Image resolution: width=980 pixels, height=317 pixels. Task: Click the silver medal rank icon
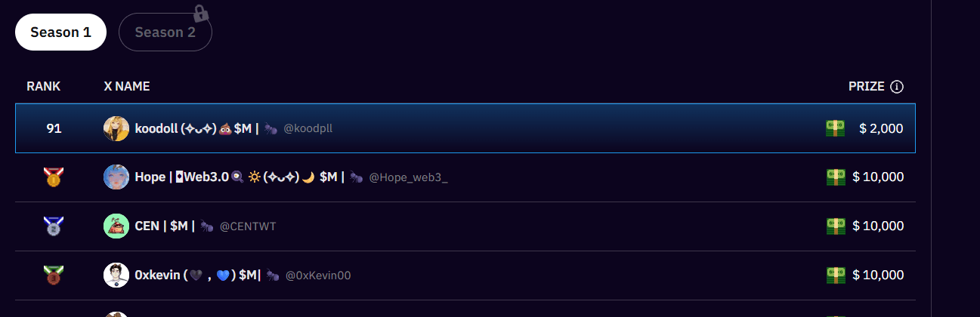pos(54,226)
